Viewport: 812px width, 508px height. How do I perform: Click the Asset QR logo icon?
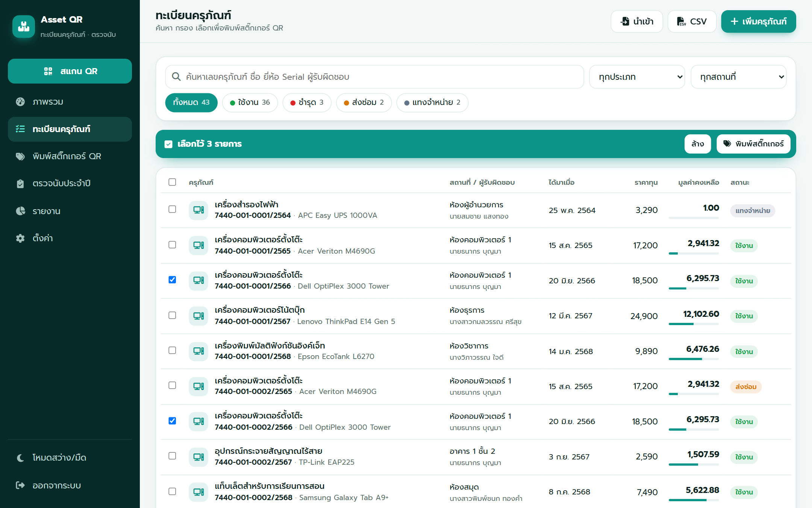click(24, 26)
